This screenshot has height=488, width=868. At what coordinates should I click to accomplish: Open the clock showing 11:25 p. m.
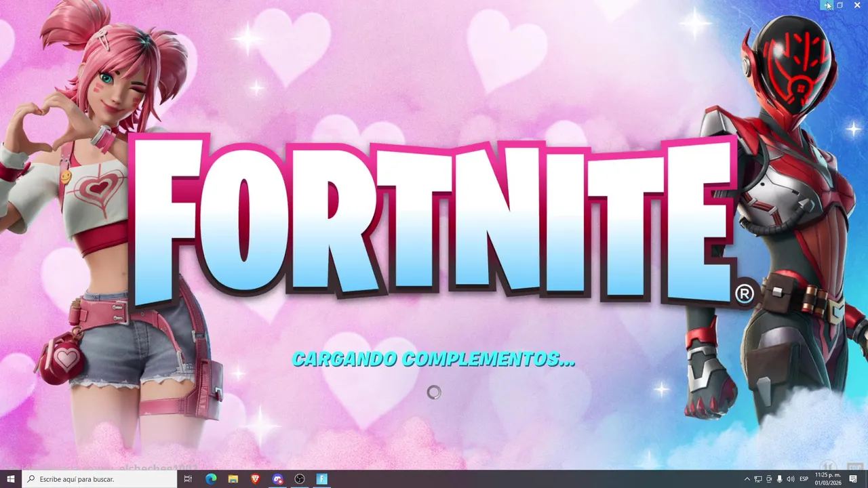[x=828, y=479]
